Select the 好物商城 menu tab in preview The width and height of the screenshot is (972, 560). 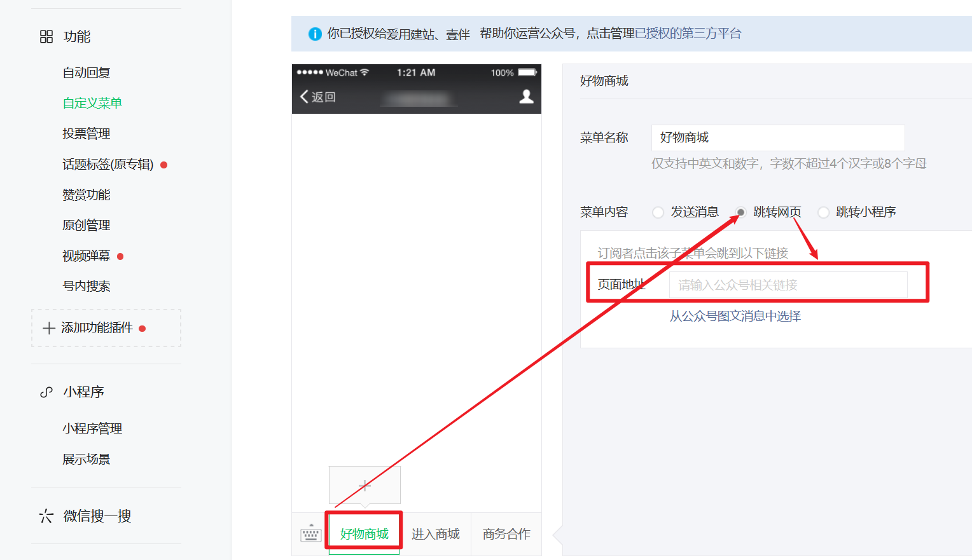click(364, 534)
